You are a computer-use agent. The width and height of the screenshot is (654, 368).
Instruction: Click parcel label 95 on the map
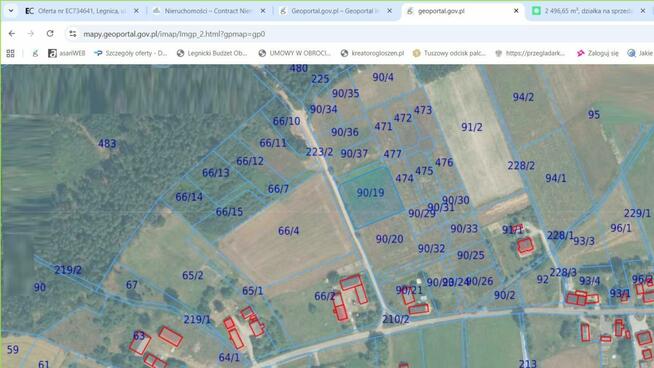594,114
